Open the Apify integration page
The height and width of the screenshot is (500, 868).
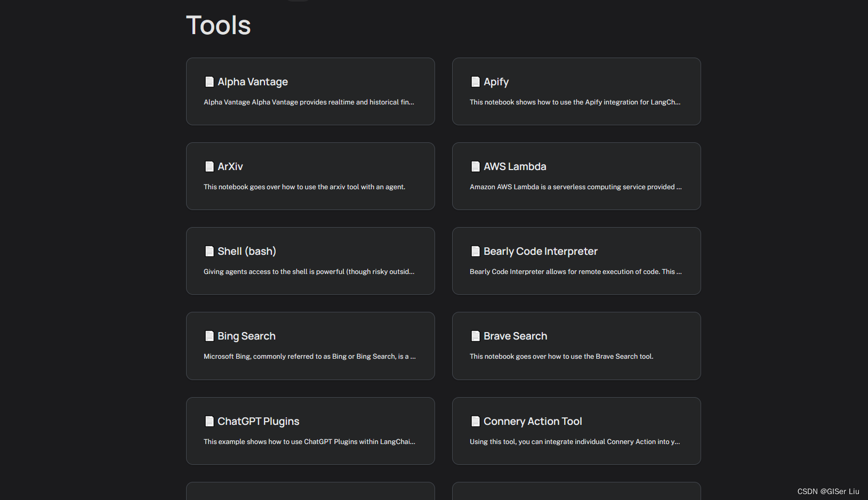pos(576,91)
